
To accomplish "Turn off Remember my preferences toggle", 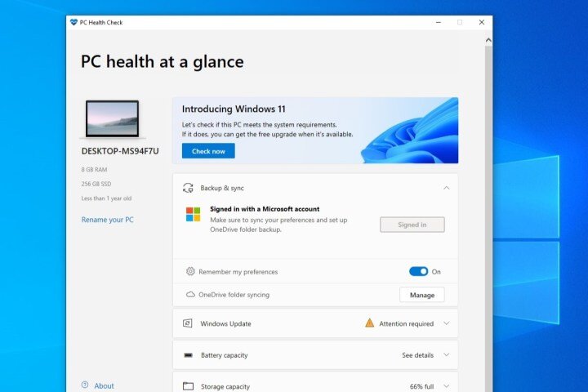I will (x=418, y=271).
